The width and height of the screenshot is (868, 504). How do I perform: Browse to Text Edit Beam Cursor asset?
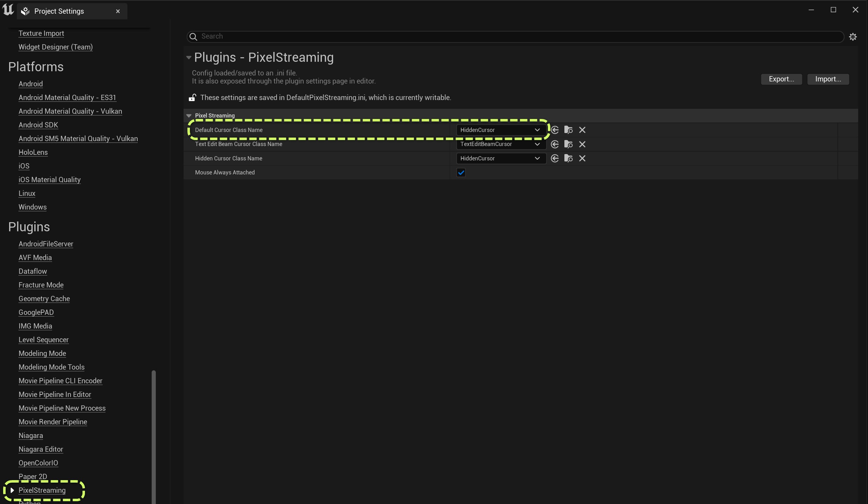click(x=568, y=144)
